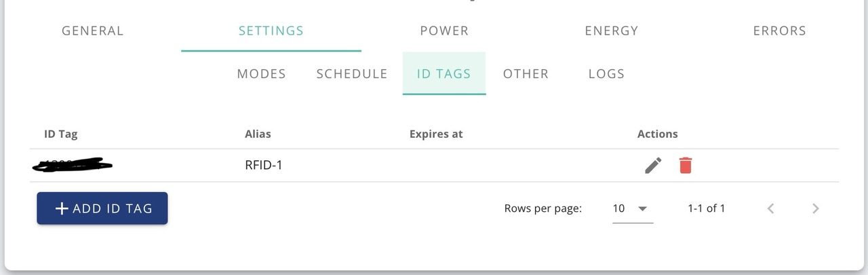Delete the RFID-1 tag with trash icon
The height and width of the screenshot is (275, 868).
(x=686, y=165)
